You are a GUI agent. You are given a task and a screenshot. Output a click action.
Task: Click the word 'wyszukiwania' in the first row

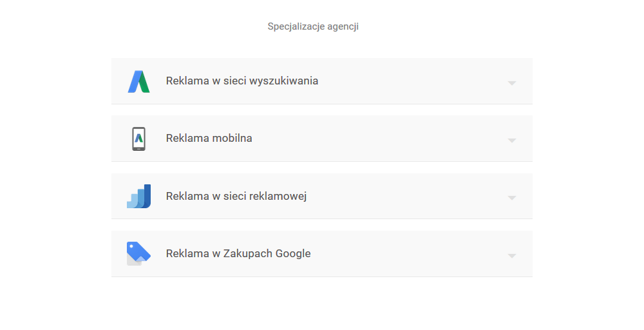(284, 81)
